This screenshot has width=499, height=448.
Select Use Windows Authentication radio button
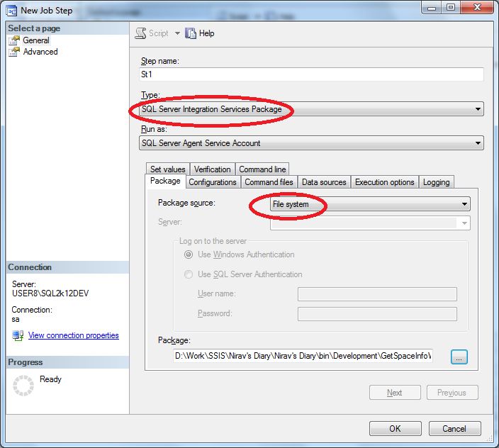[189, 254]
